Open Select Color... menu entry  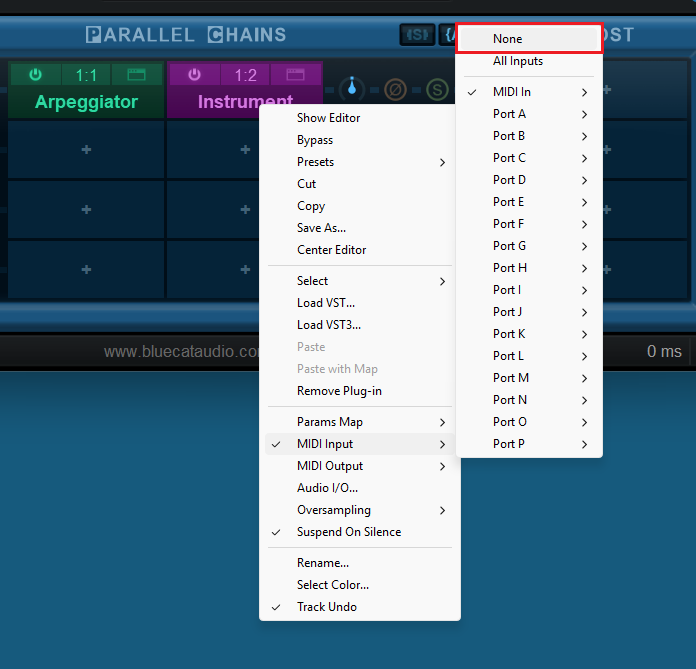(360, 585)
